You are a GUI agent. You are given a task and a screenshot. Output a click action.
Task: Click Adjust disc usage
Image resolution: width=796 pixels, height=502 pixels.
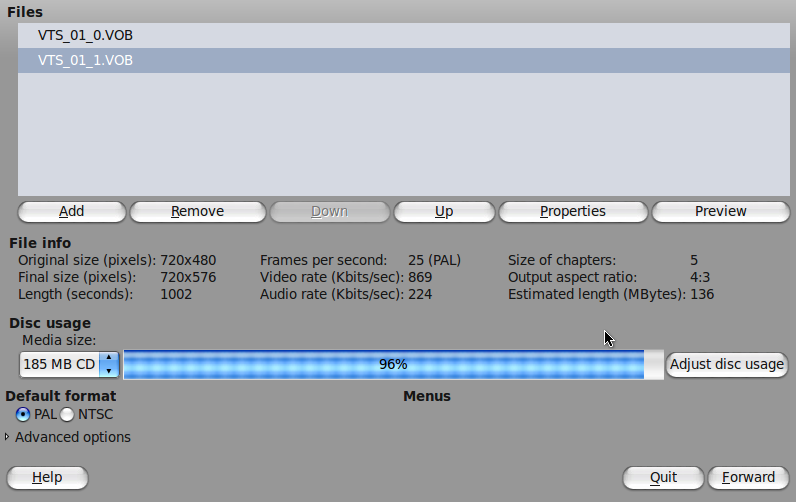(726, 364)
